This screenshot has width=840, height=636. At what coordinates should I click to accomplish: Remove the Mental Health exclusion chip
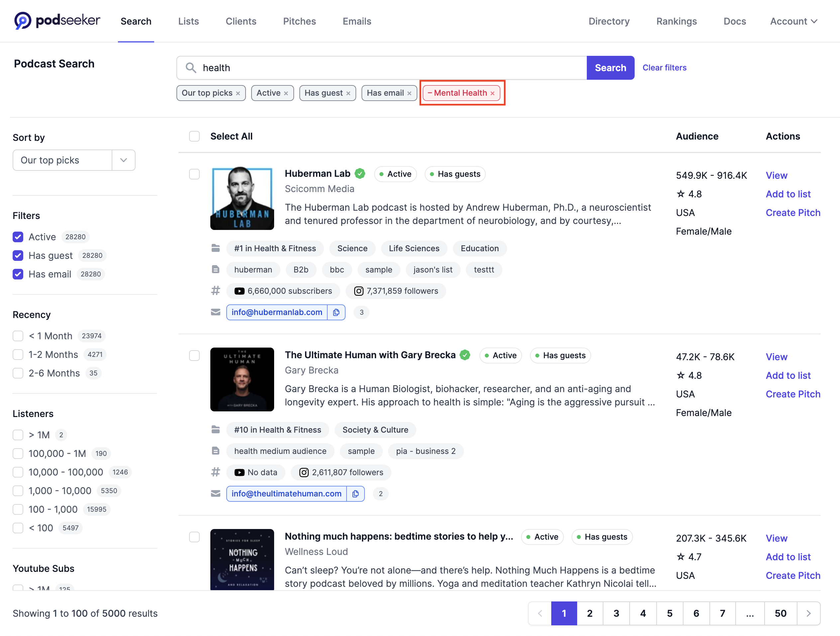492,93
